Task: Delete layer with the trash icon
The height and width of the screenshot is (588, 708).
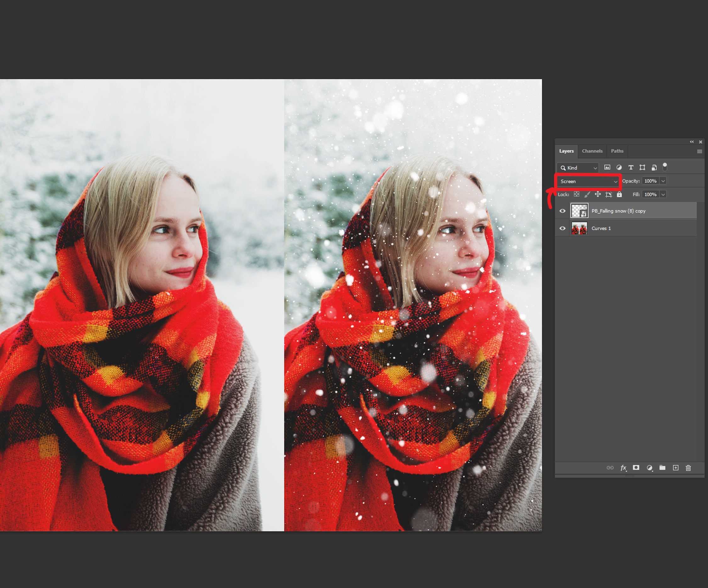Action: (688, 468)
